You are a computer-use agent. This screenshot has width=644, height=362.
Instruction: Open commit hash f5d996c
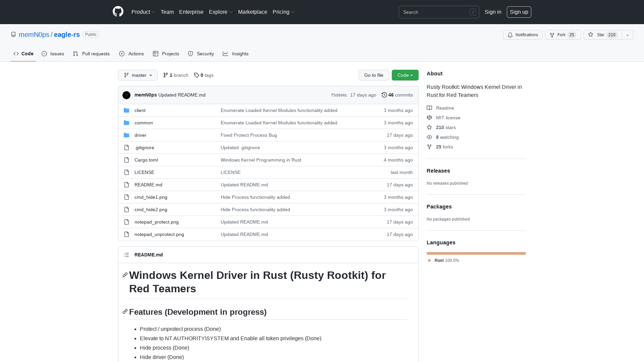pos(339,95)
